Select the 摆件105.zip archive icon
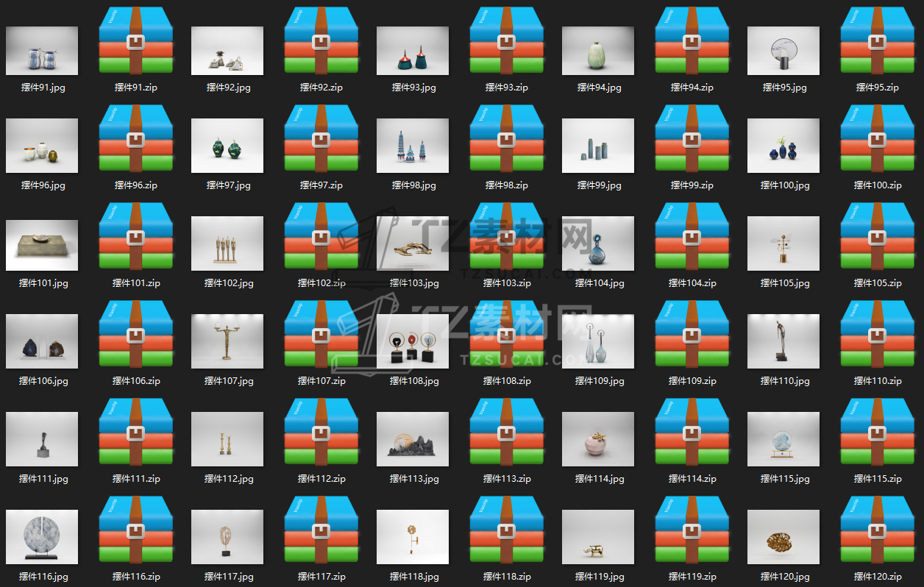Viewport: 924px width, 587px height. pos(878,236)
